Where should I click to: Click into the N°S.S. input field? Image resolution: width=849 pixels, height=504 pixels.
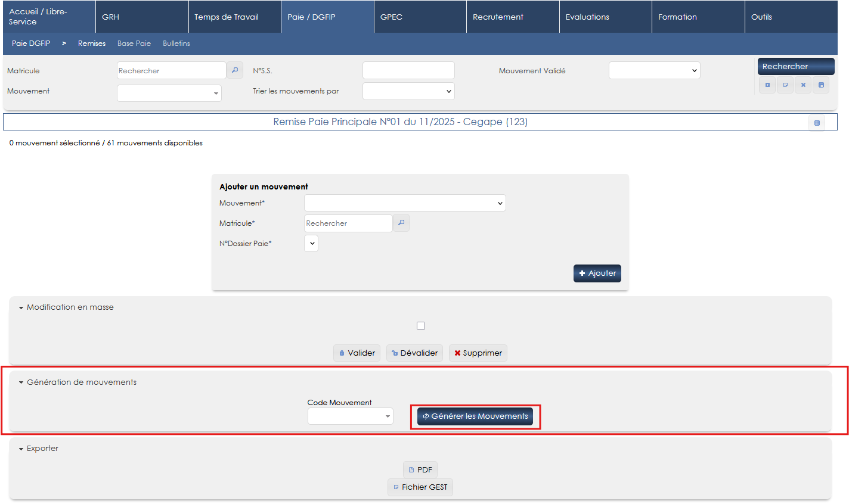[408, 70]
